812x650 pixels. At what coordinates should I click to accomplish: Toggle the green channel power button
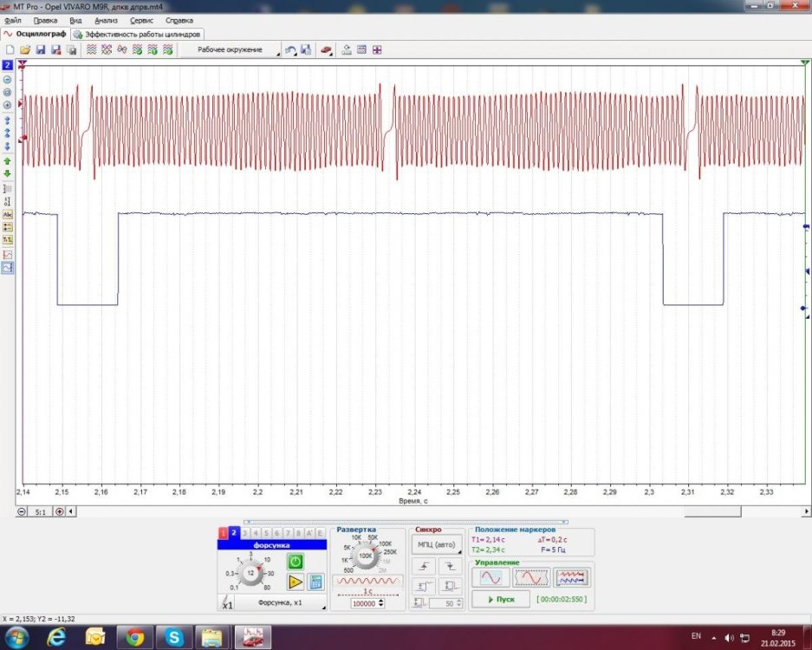296,562
